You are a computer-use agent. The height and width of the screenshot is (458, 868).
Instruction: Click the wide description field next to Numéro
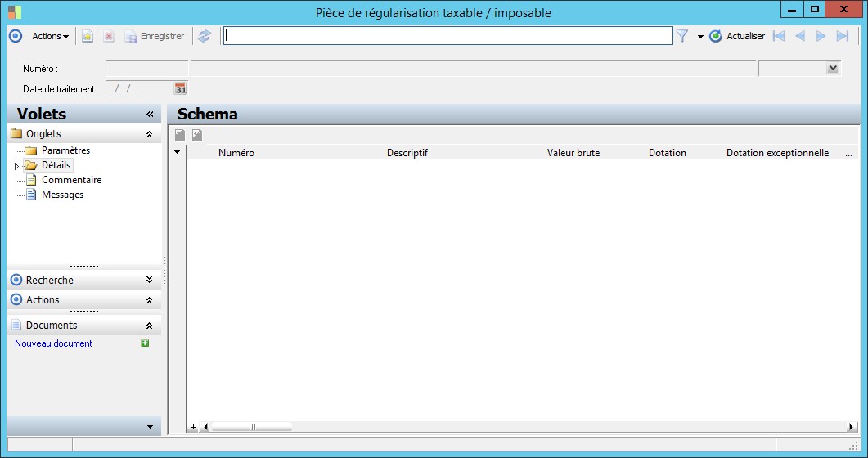click(474, 68)
